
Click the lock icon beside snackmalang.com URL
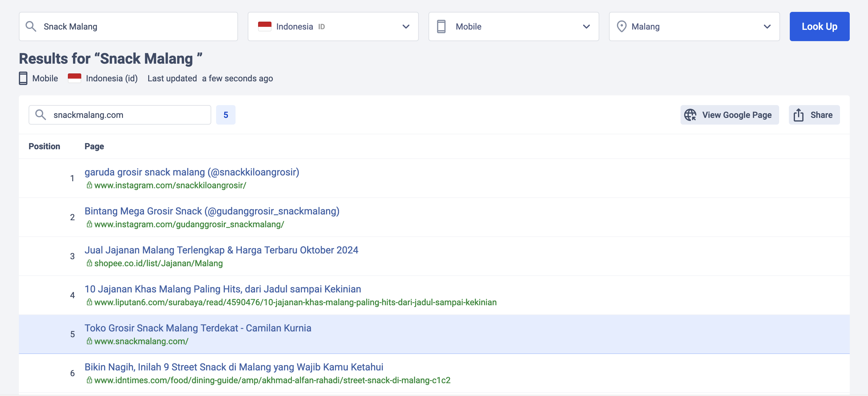pos(89,341)
